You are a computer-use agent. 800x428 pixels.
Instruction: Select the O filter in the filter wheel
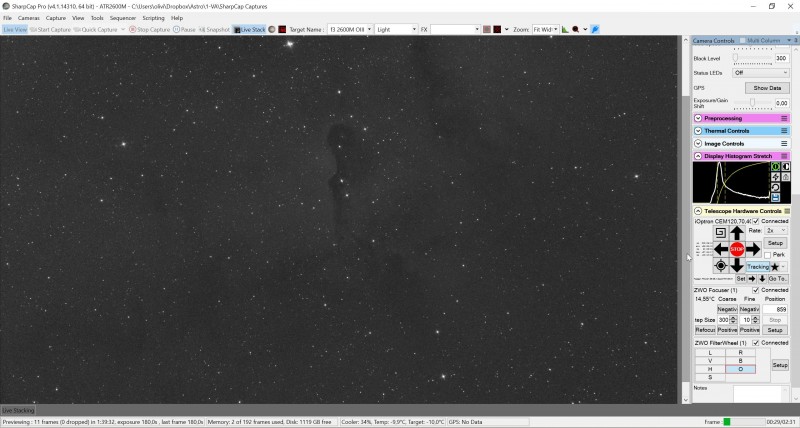coord(740,369)
